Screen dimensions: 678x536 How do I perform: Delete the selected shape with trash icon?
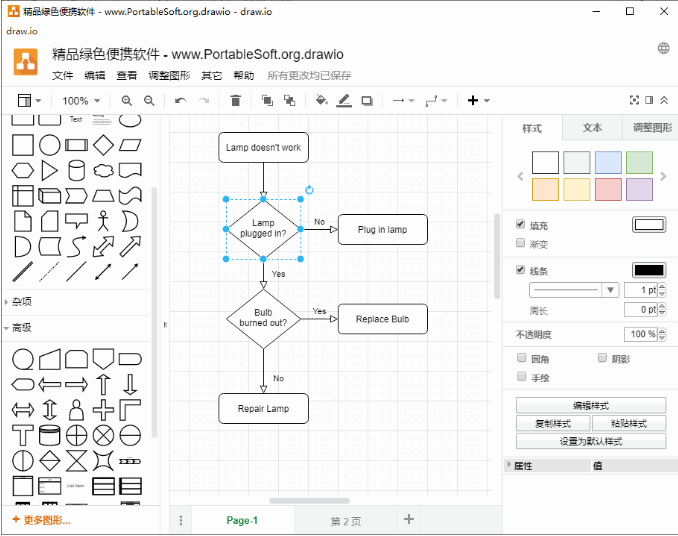click(235, 100)
